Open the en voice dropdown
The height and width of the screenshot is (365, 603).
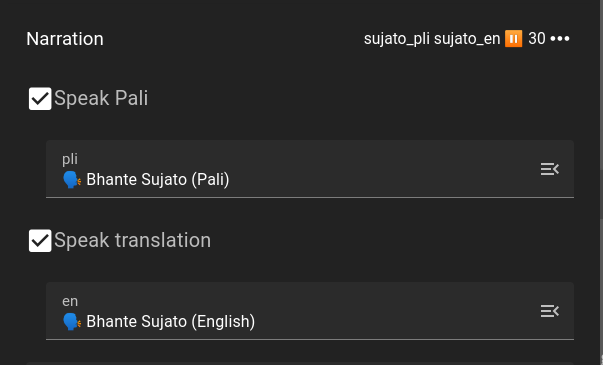[310, 311]
